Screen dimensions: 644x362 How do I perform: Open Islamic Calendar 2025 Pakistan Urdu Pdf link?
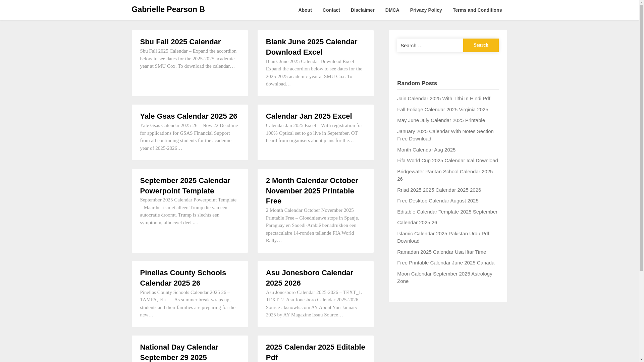click(x=443, y=237)
